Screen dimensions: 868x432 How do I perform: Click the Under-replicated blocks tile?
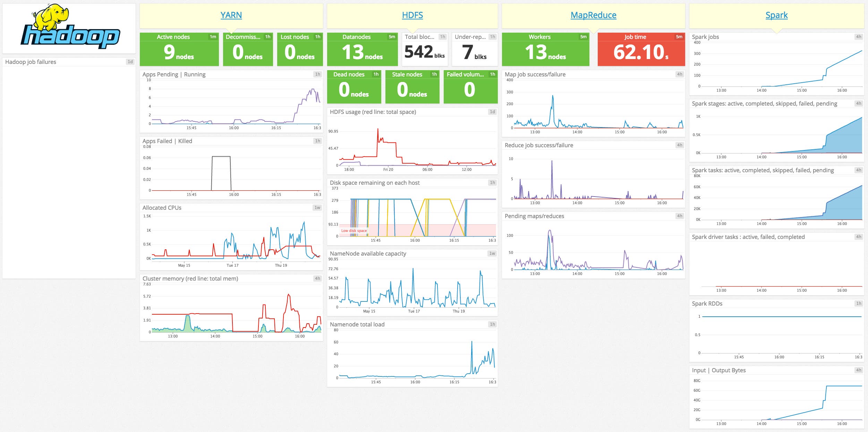pos(474,50)
